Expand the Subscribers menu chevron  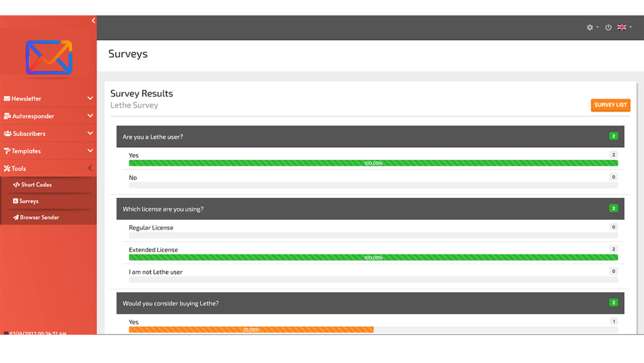(90, 133)
